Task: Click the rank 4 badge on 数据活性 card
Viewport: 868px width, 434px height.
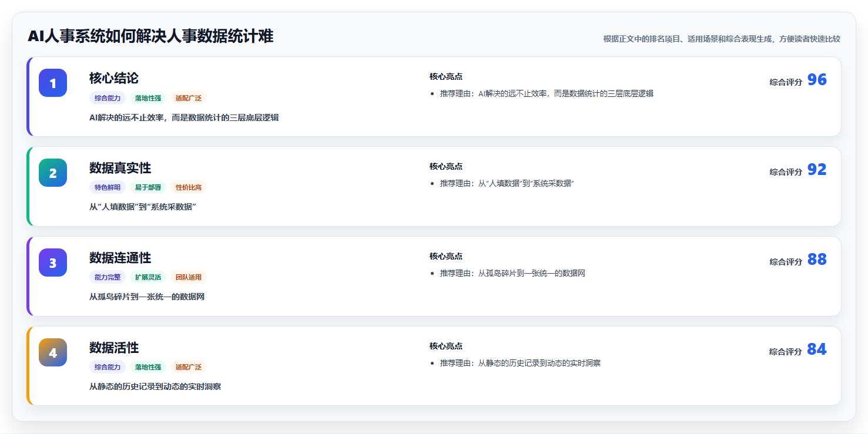Action: [53, 352]
